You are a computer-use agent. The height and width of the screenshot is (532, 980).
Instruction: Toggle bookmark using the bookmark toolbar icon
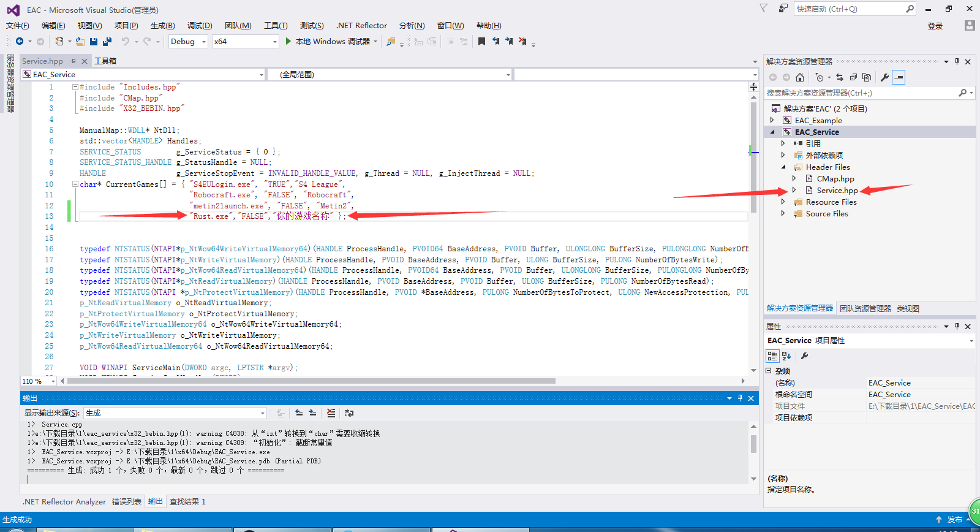tap(481, 42)
